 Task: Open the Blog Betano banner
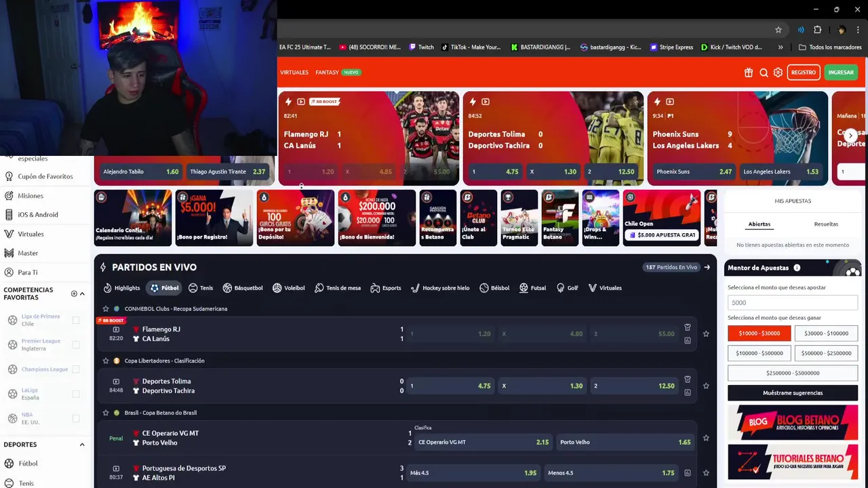click(x=793, y=423)
